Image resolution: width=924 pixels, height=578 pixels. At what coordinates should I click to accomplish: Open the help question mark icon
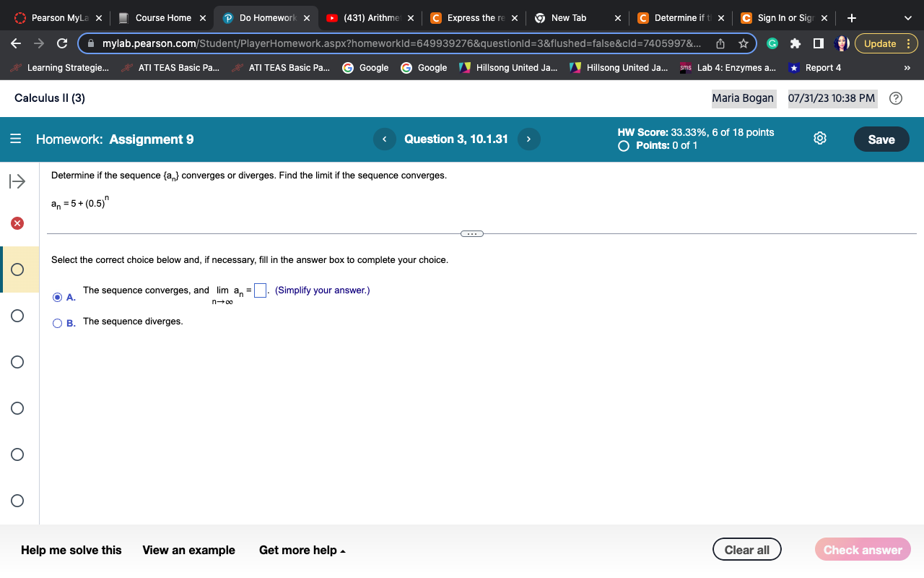point(895,98)
